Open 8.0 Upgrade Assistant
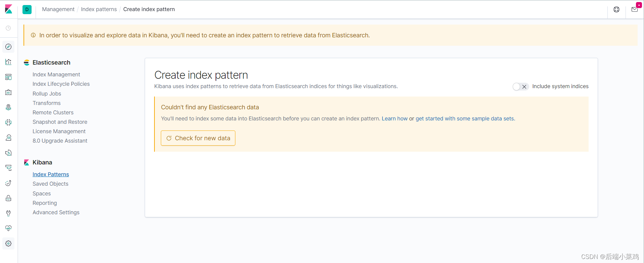The height and width of the screenshot is (263, 644). point(60,141)
